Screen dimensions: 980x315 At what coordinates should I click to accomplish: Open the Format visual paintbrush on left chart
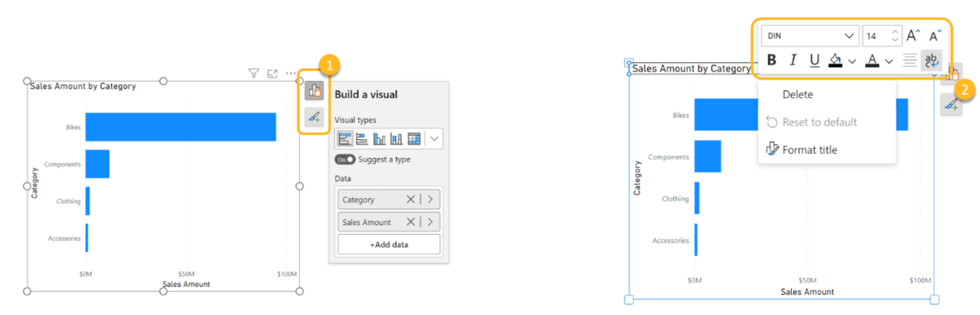(314, 117)
